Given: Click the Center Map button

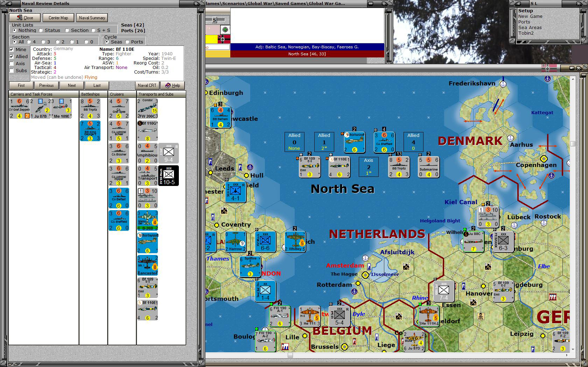Looking at the screenshot, I should coord(58,18).
